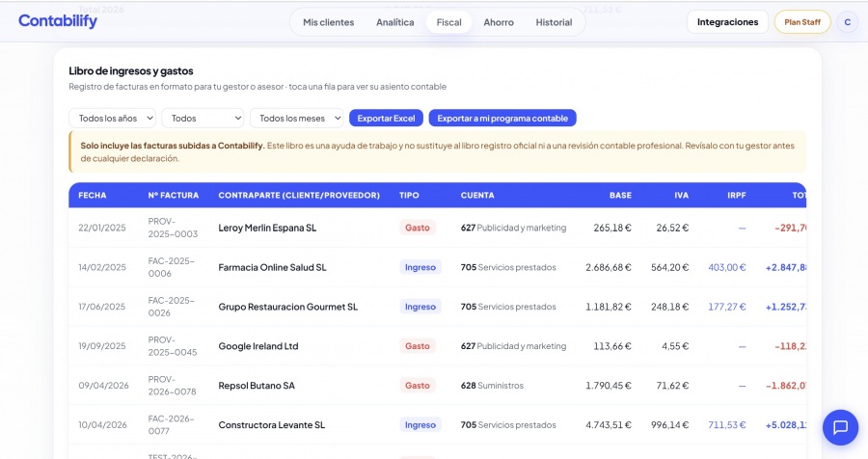The image size is (868, 459).
Task: Switch to the Analítica tab
Action: click(394, 22)
